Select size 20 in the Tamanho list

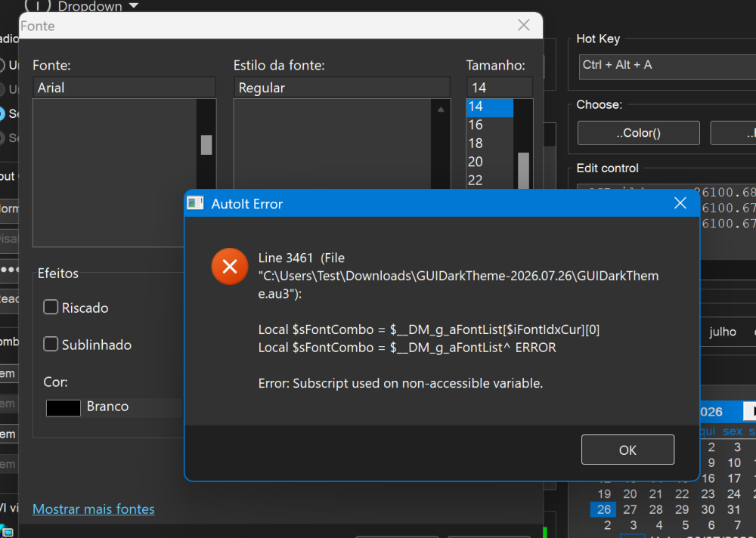[490, 162]
